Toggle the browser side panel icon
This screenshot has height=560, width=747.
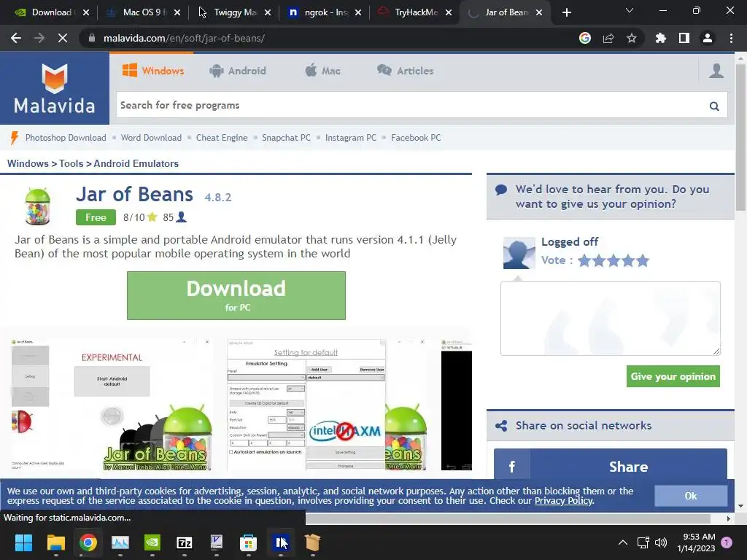pyautogui.click(x=684, y=38)
